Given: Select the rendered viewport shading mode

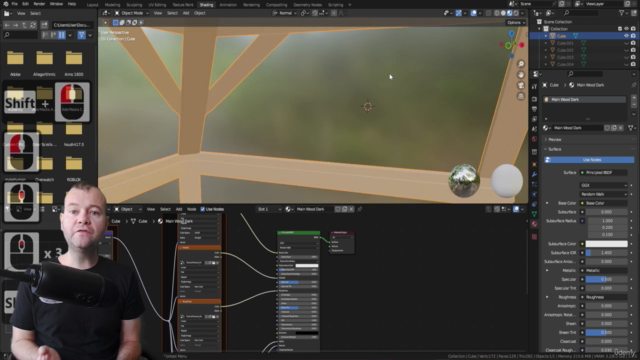Looking at the screenshot, I should click(x=516, y=13).
